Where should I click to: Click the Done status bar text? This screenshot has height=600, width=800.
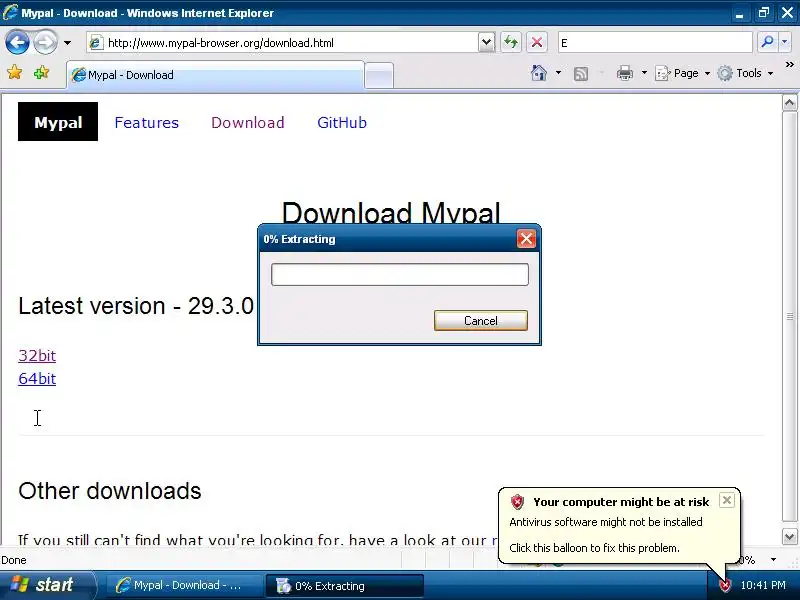coord(14,560)
